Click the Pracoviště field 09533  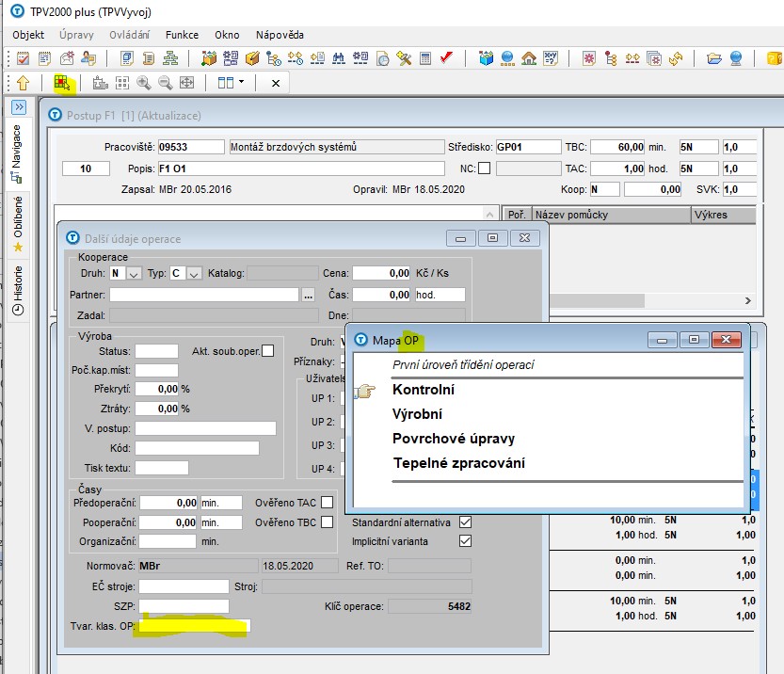pos(191,147)
